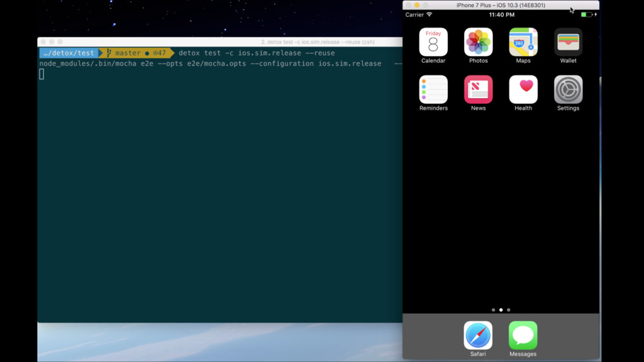Close the iPhone simulator window

pyautogui.click(x=408, y=5)
